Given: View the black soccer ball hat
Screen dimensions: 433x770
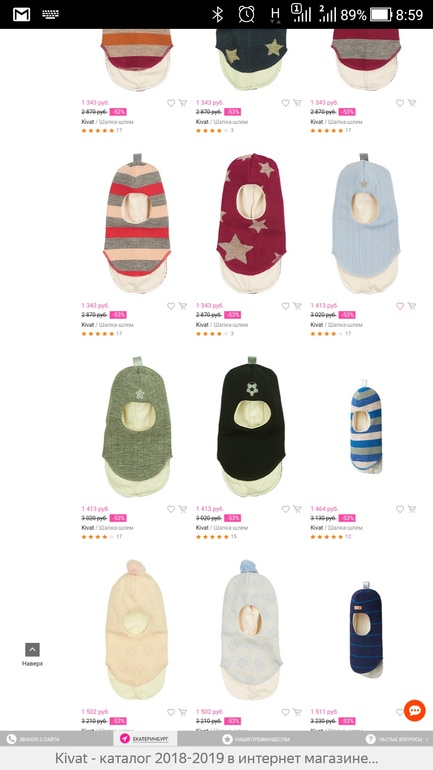Looking at the screenshot, I should pyautogui.click(x=251, y=426).
